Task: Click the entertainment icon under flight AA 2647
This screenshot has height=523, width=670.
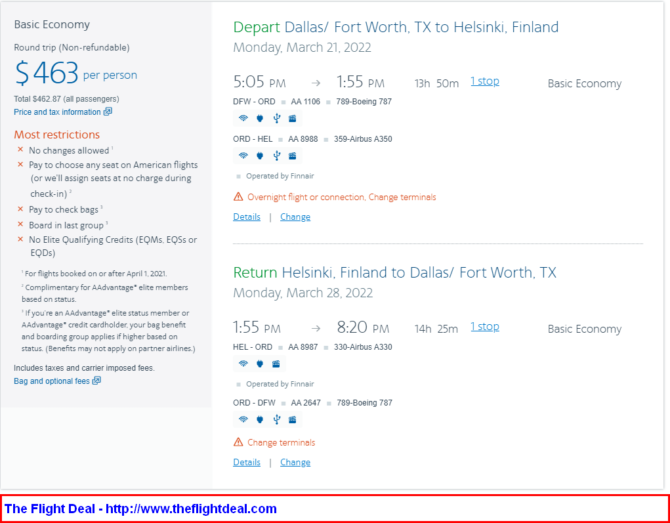Action: pos(293,420)
